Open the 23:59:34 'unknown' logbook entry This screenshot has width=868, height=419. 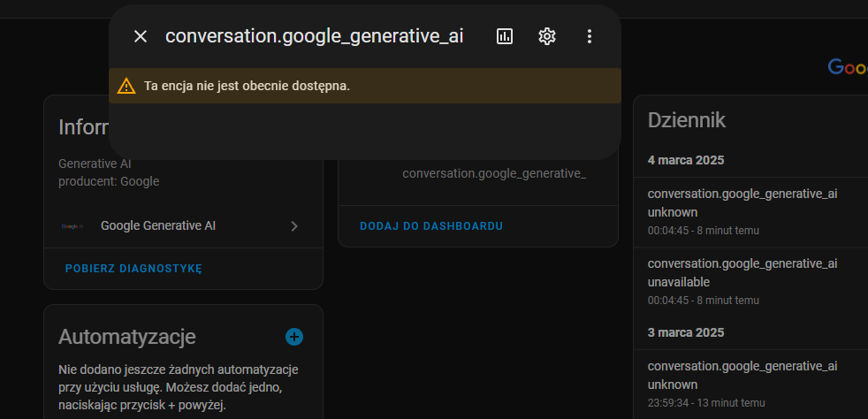pos(750,385)
